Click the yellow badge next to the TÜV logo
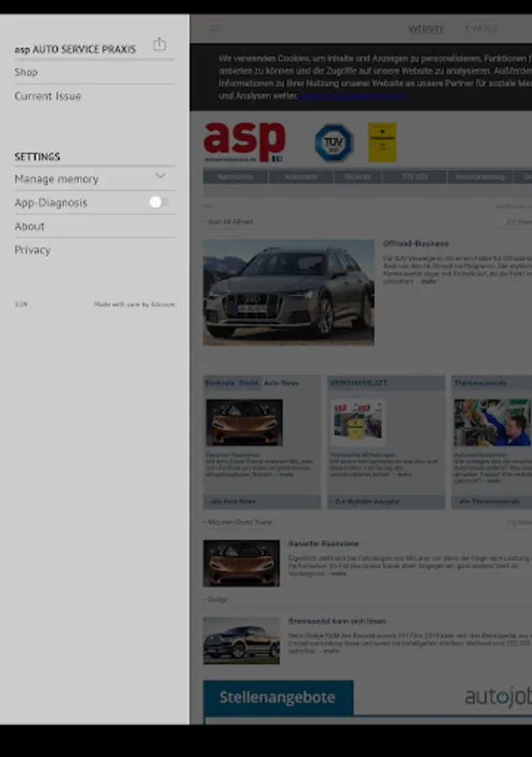The height and width of the screenshot is (757, 532). click(382, 142)
